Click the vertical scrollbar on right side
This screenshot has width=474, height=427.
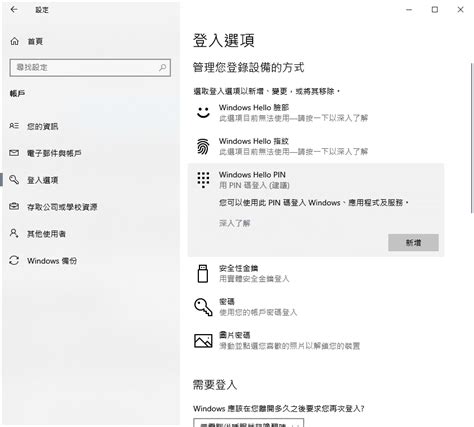tap(472, 138)
